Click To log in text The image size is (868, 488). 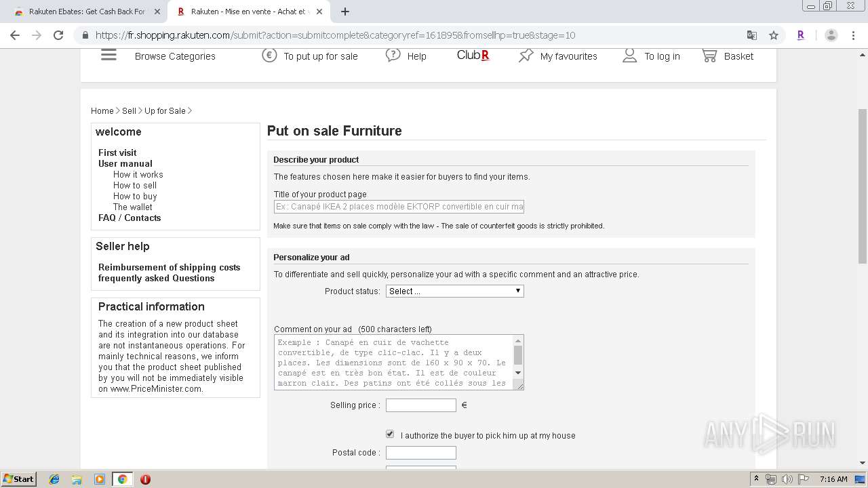pyautogui.click(x=662, y=56)
